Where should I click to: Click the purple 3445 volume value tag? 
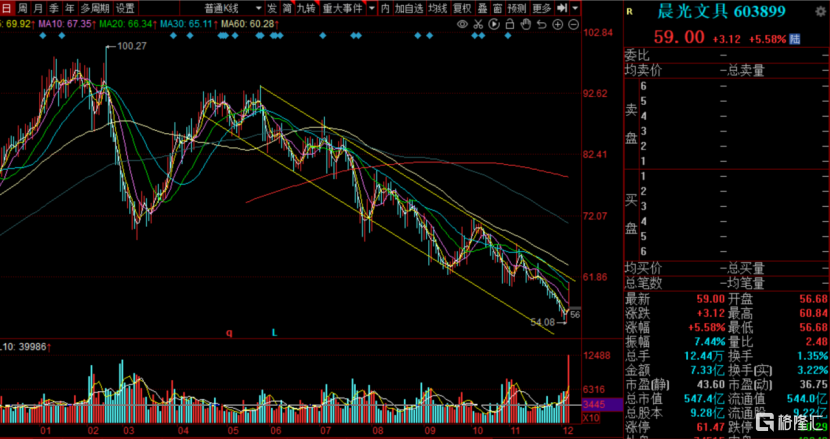(602, 405)
